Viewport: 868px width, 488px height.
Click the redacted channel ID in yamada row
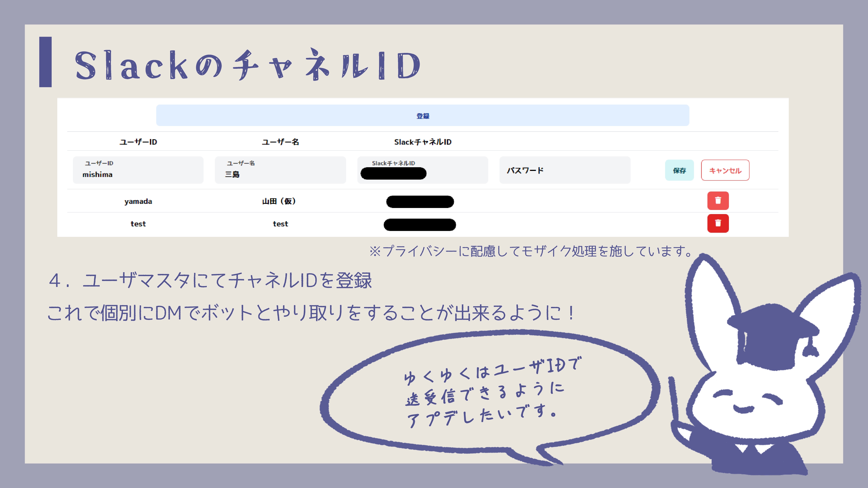coord(420,202)
